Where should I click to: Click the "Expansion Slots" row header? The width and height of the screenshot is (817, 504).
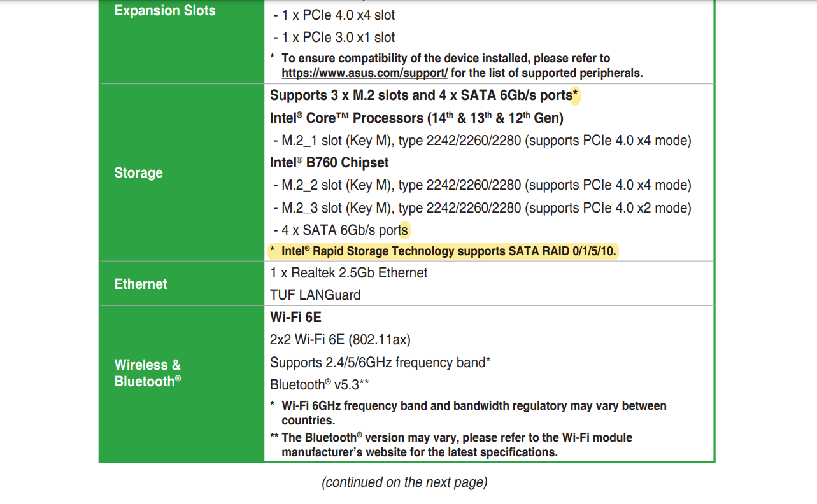coord(165,11)
